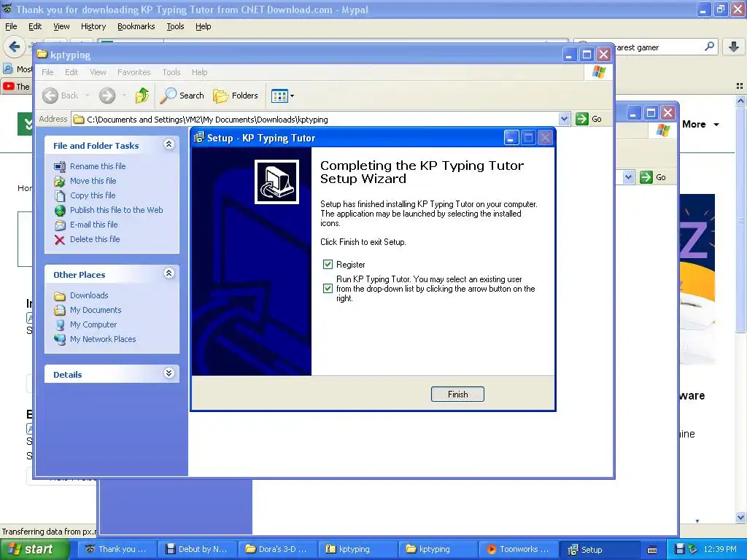The height and width of the screenshot is (560, 747).
Task: Open the Forward history dropdown arrow
Action: coord(124,96)
